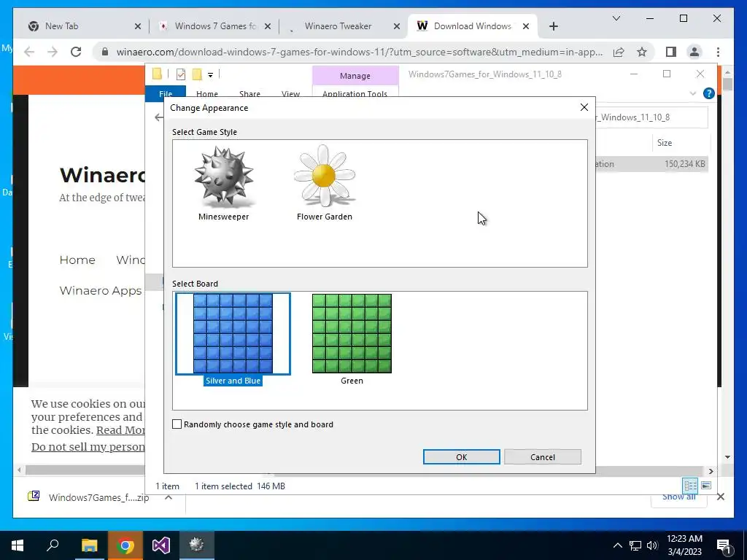Show hidden system tray icons
This screenshot has width=747, height=560.
[x=617, y=545]
